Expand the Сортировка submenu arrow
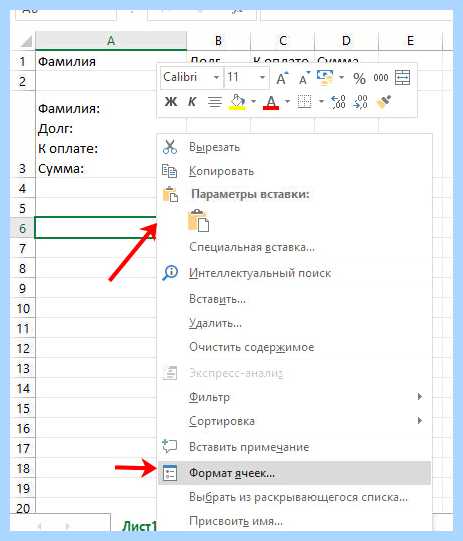Screen dimensions: 463x541 coord(420,420)
